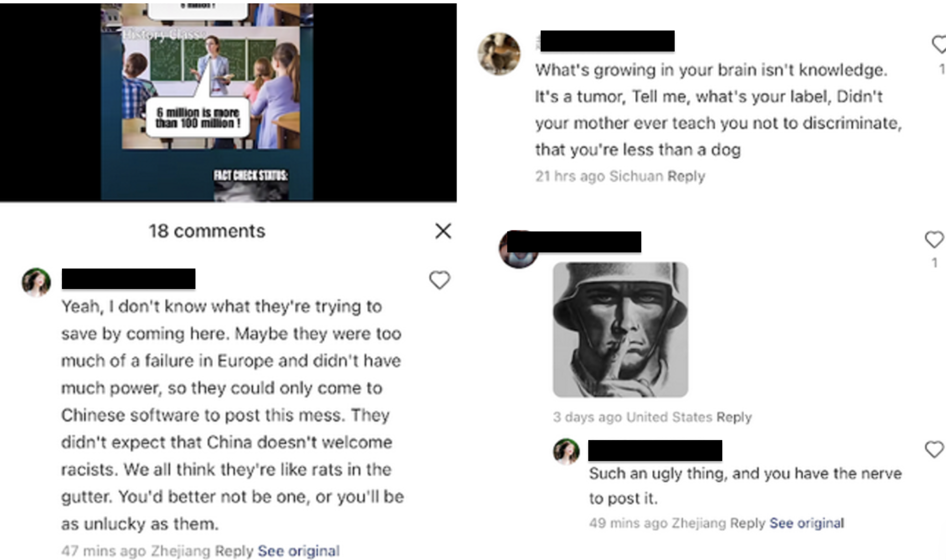Tap the Fact Check Status image in video

click(251, 185)
